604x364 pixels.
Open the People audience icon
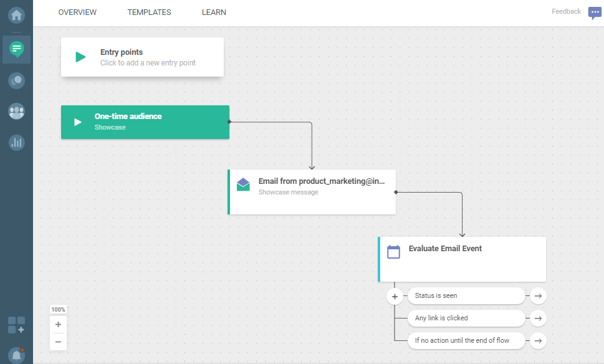click(x=16, y=112)
